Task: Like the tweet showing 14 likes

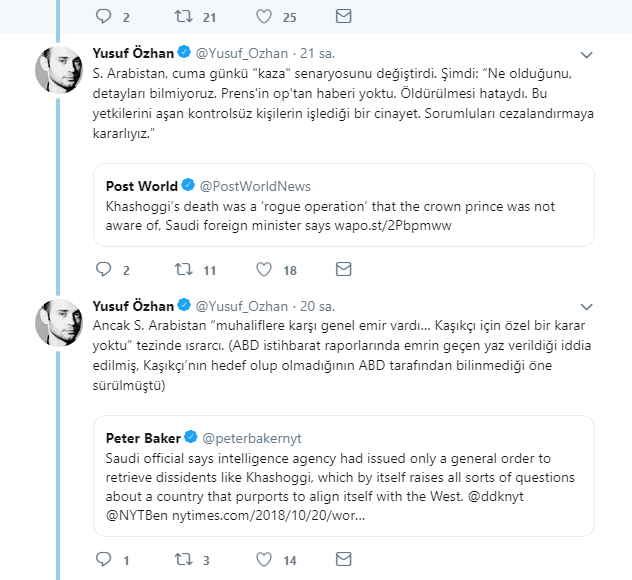Action: [x=264, y=560]
